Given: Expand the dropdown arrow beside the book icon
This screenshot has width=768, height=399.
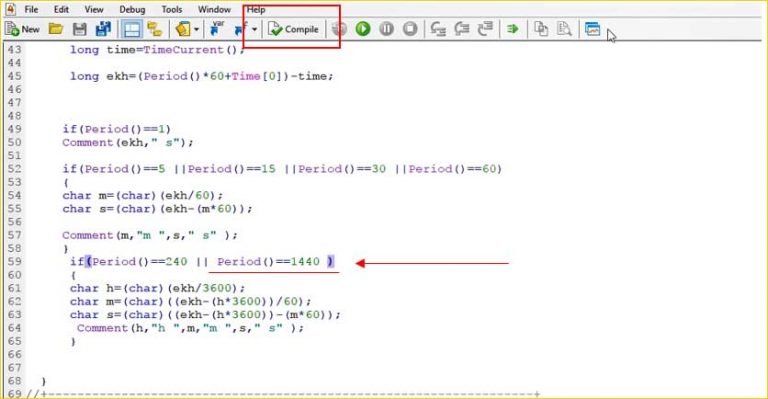Looking at the screenshot, I should tap(196, 29).
